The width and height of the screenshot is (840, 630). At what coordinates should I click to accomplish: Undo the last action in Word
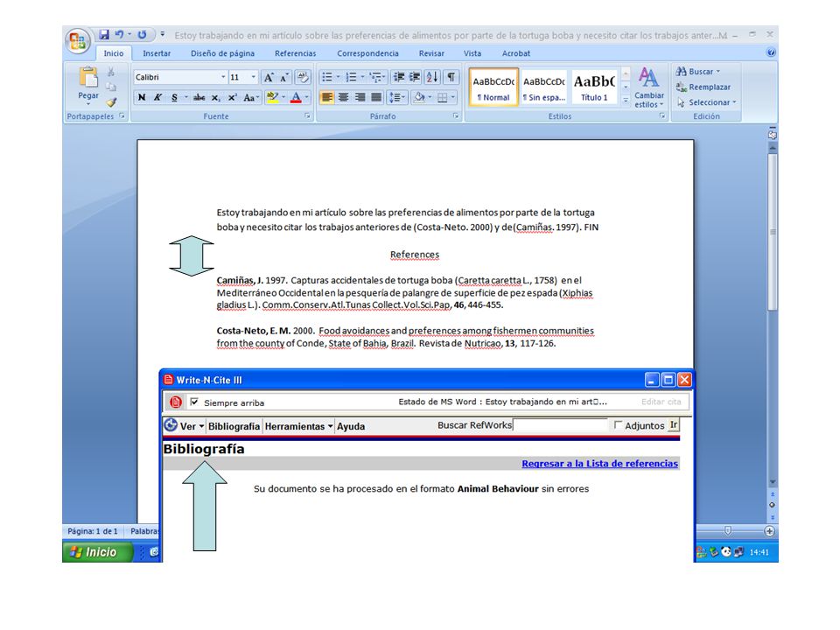point(120,35)
